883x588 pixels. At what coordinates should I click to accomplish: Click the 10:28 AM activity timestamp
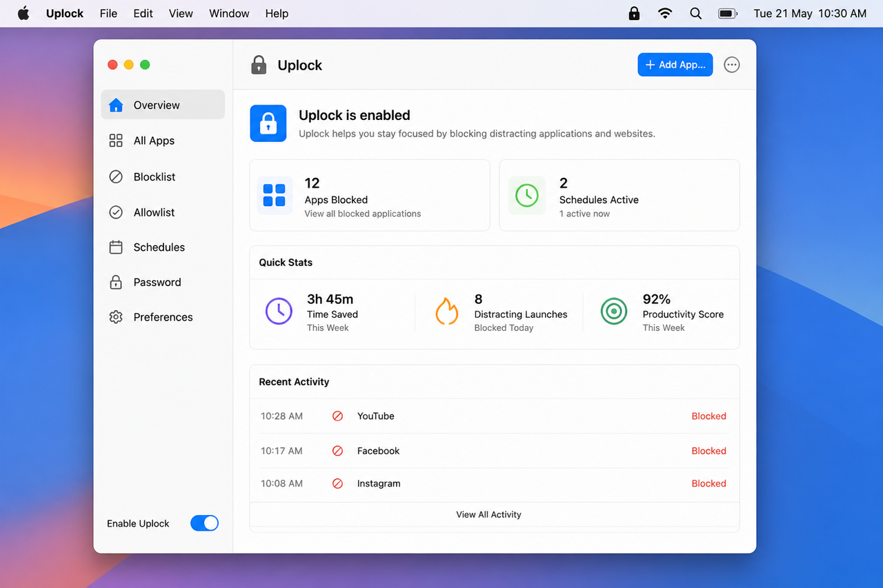[x=281, y=416]
